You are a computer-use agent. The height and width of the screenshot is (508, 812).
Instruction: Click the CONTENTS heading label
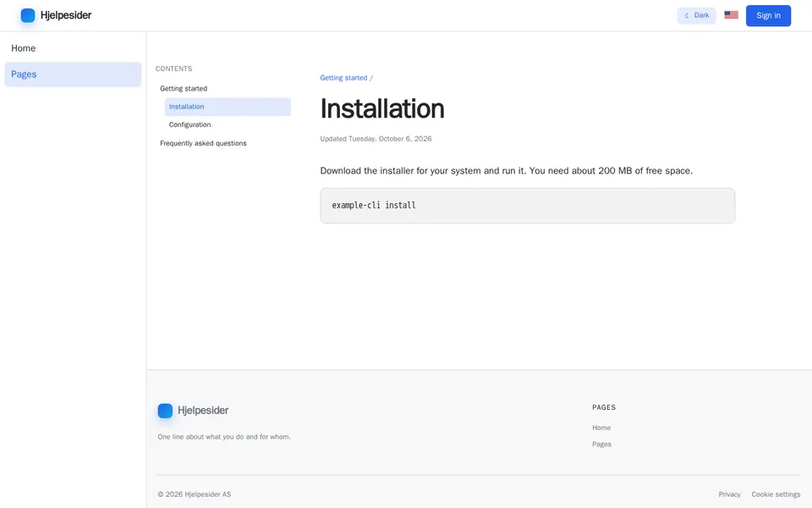click(x=173, y=69)
